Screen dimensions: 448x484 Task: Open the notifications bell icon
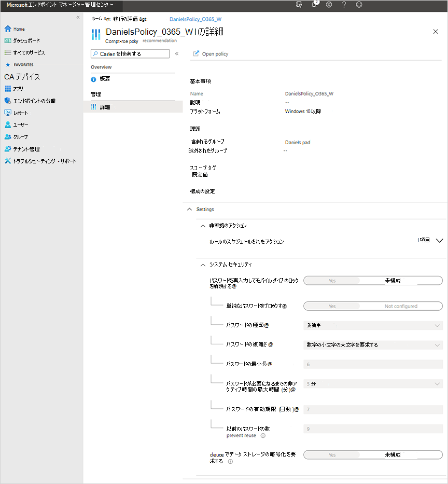[x=314, y=4]
